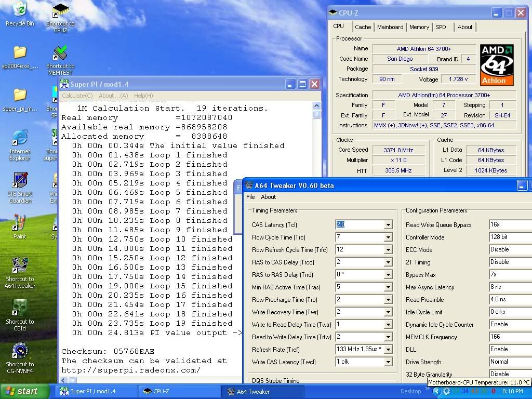Click the Windows start button
532x399 pixels.
24,391
